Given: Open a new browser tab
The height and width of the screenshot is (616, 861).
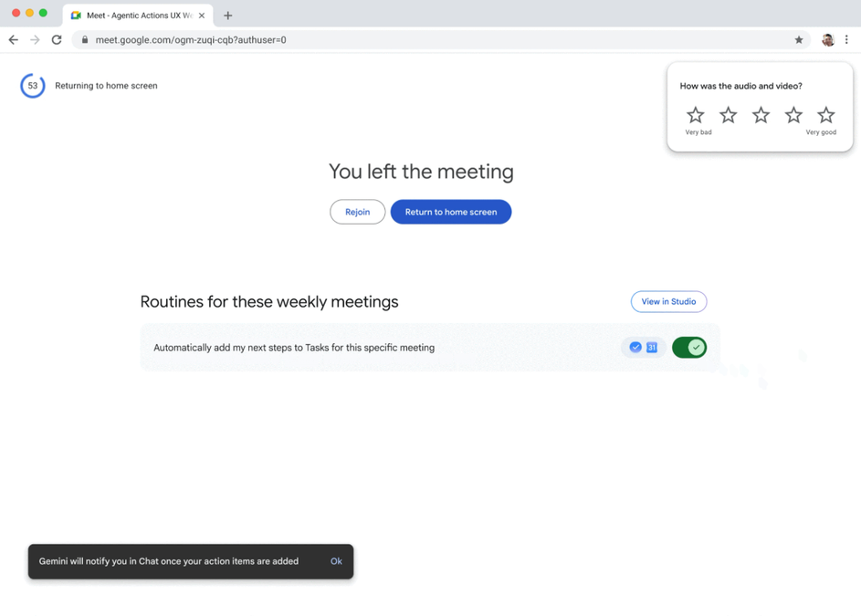Looking at the screenshot, I should point(228,16).
